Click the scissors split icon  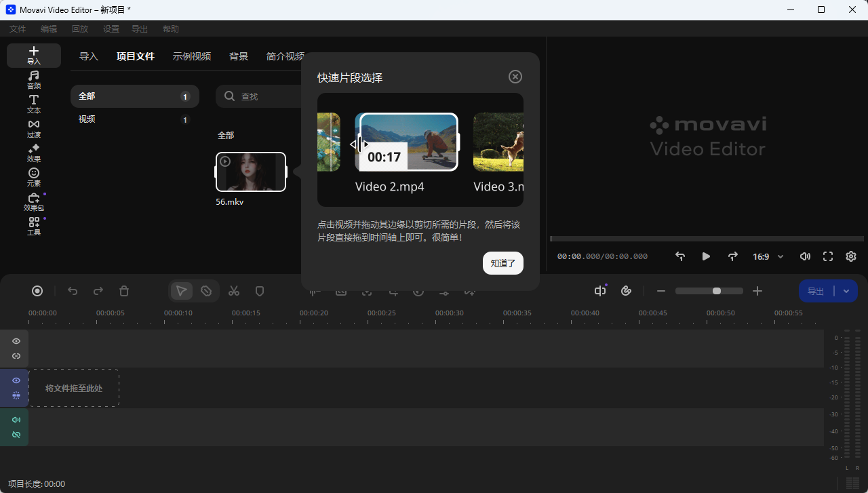tap(234, 291)
